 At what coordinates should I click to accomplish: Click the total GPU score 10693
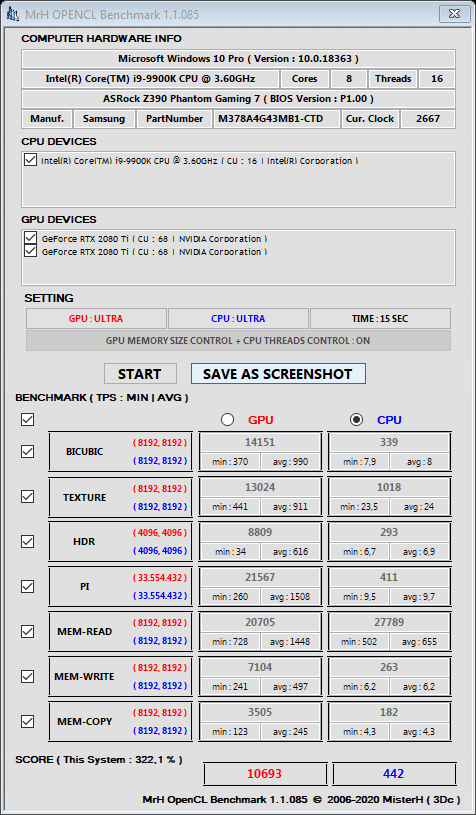[x=265, y=773]
